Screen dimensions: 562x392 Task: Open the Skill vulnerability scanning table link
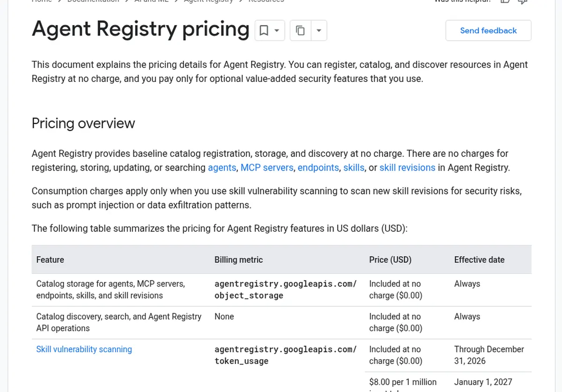point(84,349)
